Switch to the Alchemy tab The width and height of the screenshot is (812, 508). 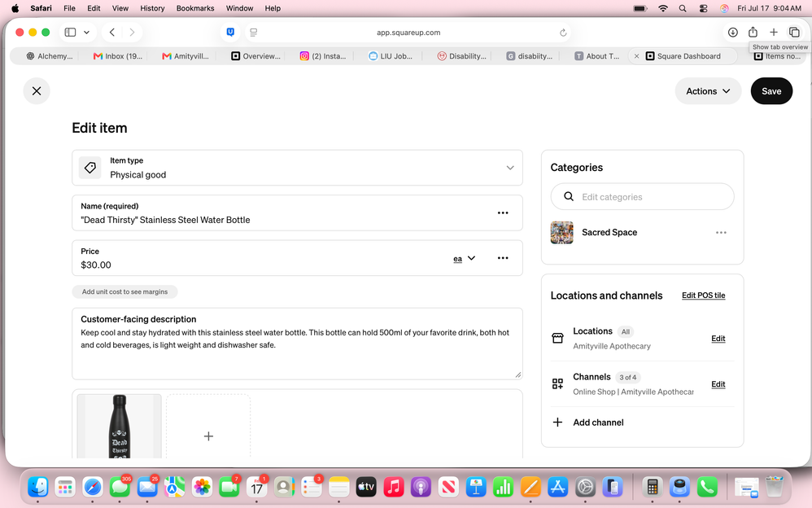click(49, 56)
